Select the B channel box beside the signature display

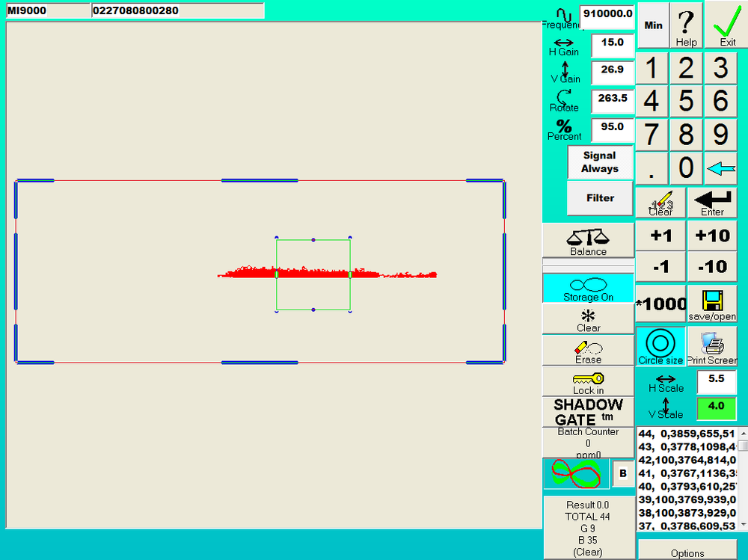(x=622, y=474)
